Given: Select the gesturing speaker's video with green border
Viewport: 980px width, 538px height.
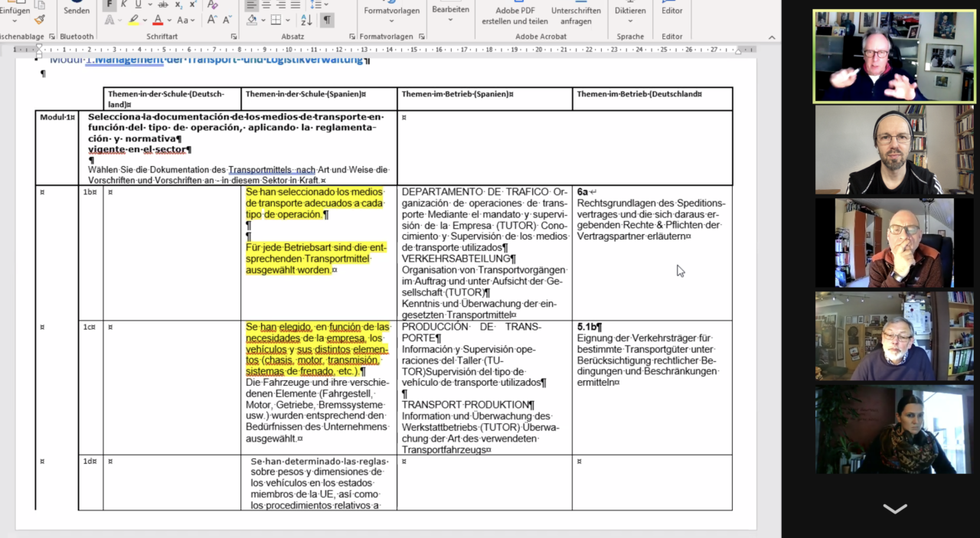Looking at the screenshot, I should 894,56.
